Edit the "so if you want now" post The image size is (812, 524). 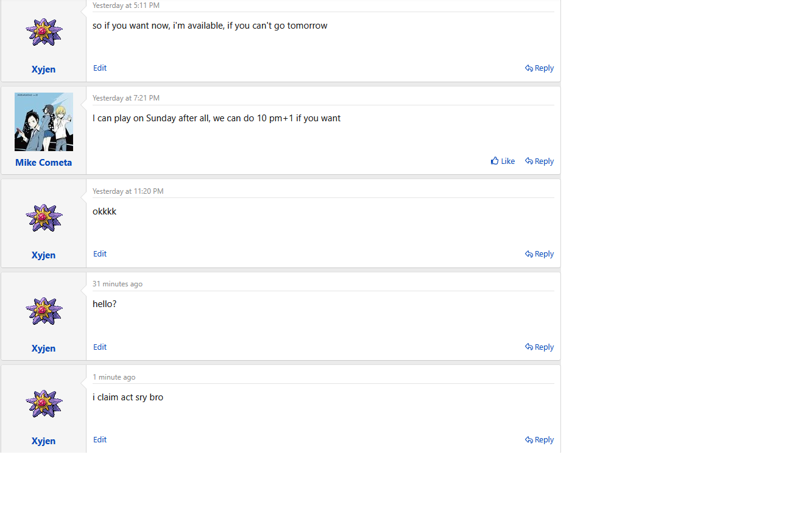tap(100, 68)
